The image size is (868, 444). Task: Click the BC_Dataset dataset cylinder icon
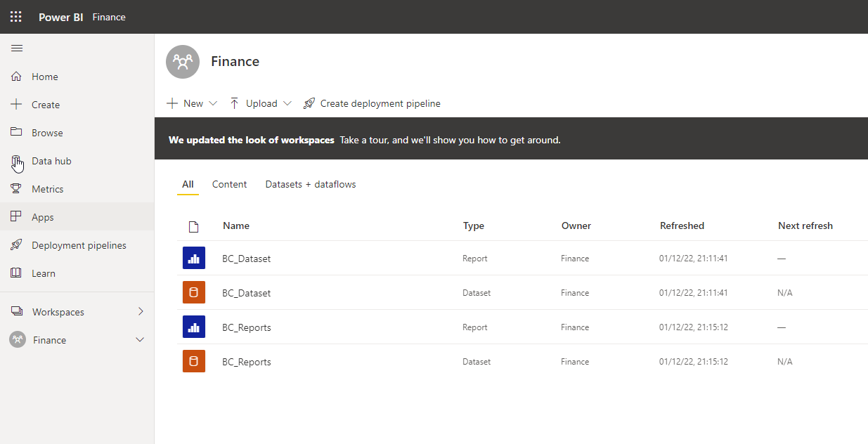tap(194, 292)
